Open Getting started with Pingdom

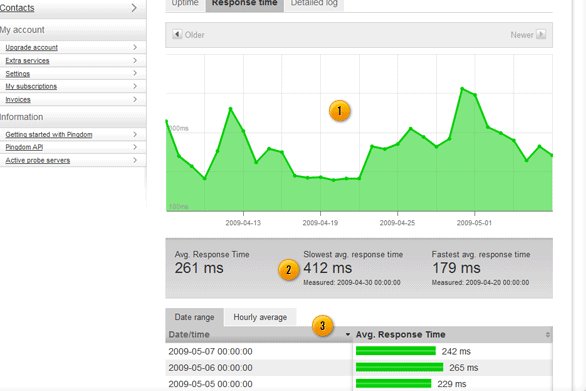[x=49, y=135]
